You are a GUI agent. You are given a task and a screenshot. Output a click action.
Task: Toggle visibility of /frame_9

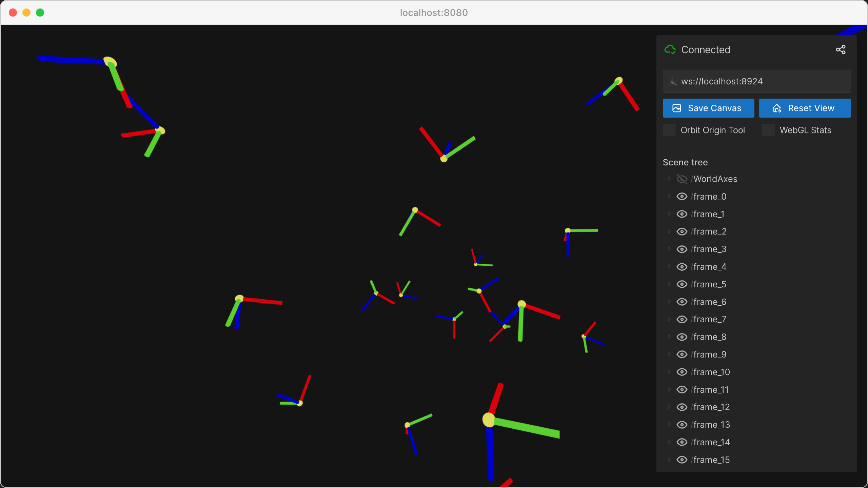[x=682, y=354]
